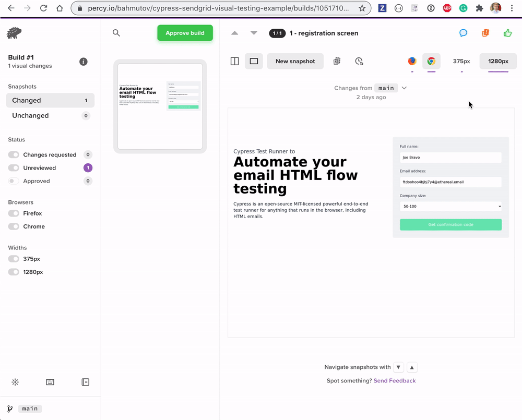Click the browser home button
The width and height of the screenshot is (522, 420).
click(x=60, y=8)
